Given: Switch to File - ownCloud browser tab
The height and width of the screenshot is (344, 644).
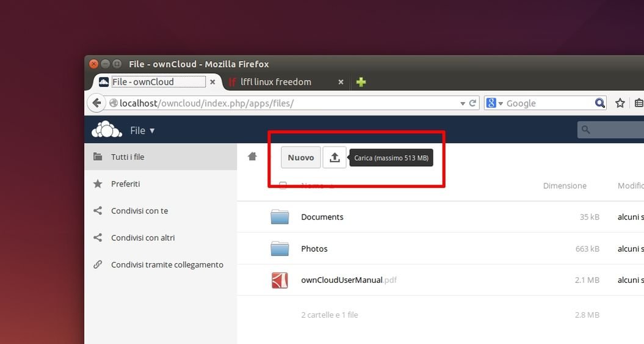Looking at the screenshot, I should coord(156,82).
